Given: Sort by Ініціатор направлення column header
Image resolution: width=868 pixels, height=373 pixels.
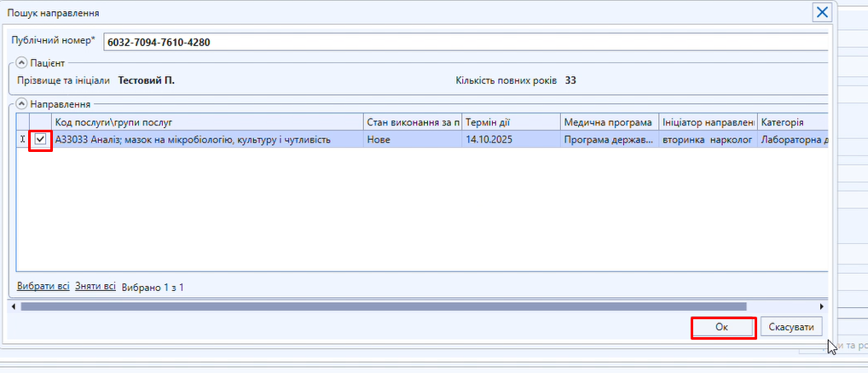Looking at the screenshot, I should [x=708, y=122].
